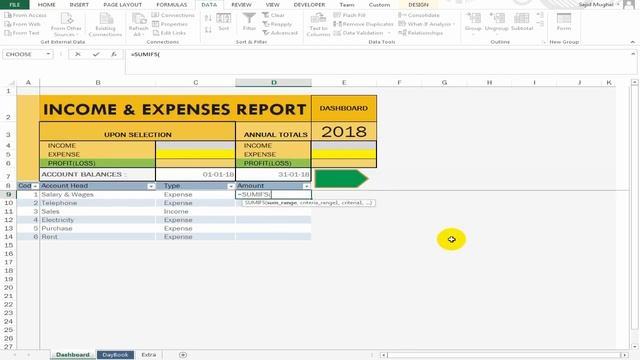Click the Select All corner triangle

click(11, 82)
